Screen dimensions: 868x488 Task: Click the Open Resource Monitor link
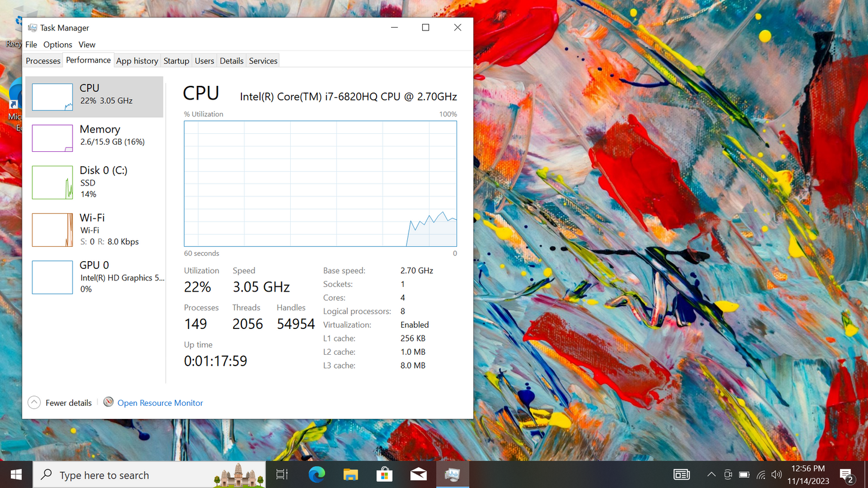(x=160, y=403)
